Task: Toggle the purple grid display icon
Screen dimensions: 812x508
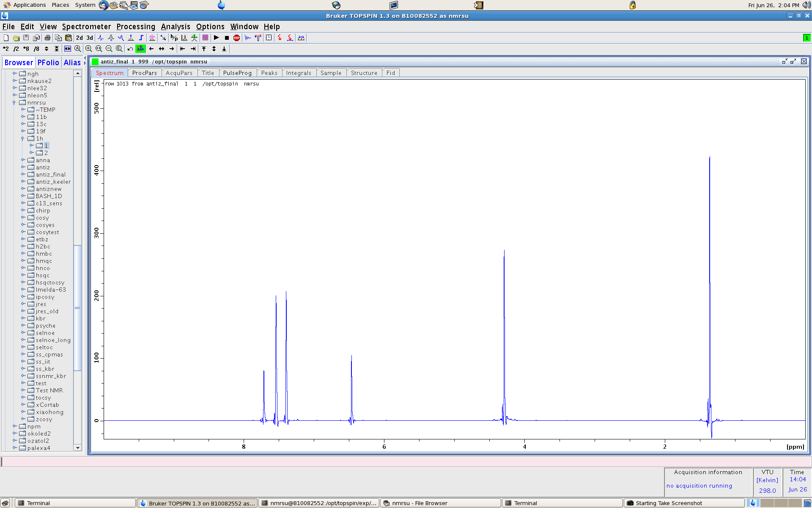Action: (x=206, y=38)
